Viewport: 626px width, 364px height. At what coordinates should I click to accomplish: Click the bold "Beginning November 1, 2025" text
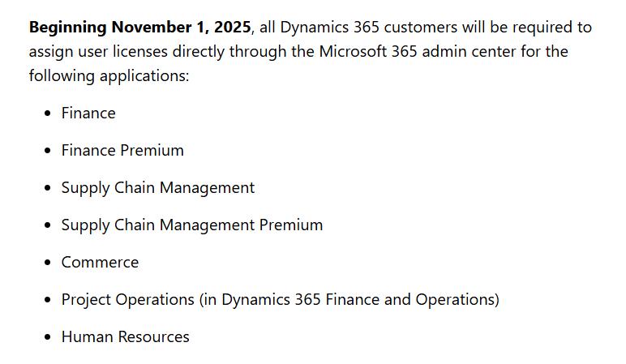(x=140, y=28)
